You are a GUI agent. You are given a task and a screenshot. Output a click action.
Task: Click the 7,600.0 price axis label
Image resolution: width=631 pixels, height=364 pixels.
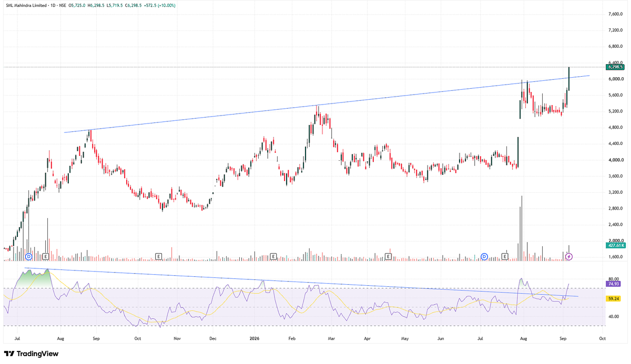[x=615, y=14]
